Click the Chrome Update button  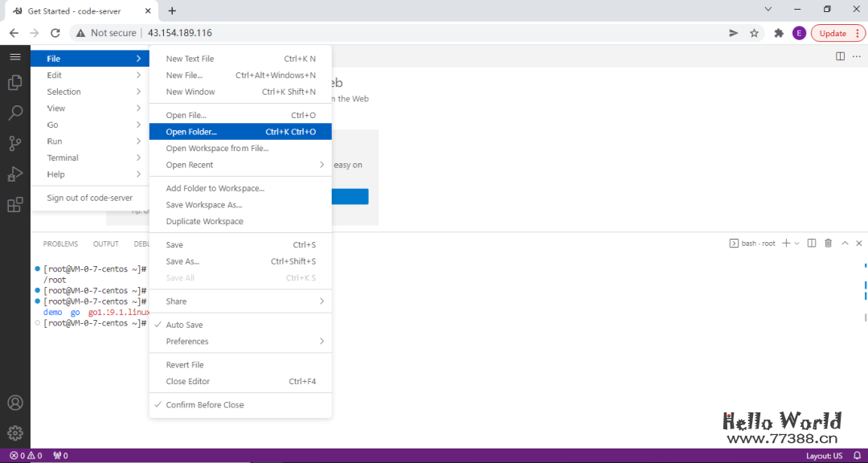[x=837, y=33]
